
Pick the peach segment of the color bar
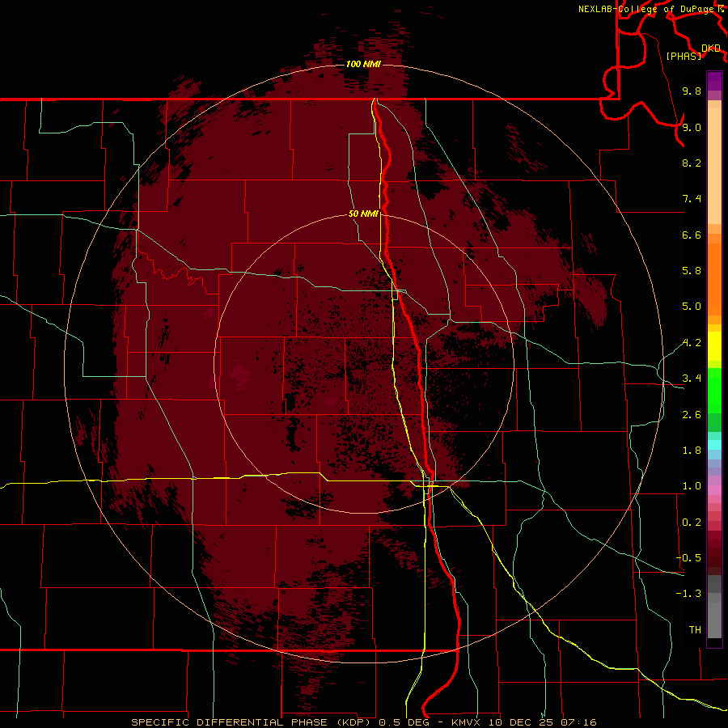pyautogui.click(x=714, y=166)
